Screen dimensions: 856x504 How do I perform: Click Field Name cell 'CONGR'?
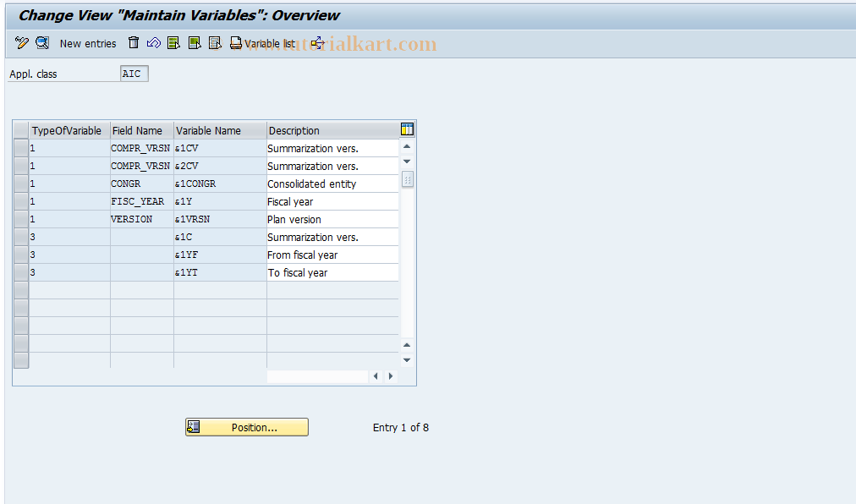tap(142, 184)
